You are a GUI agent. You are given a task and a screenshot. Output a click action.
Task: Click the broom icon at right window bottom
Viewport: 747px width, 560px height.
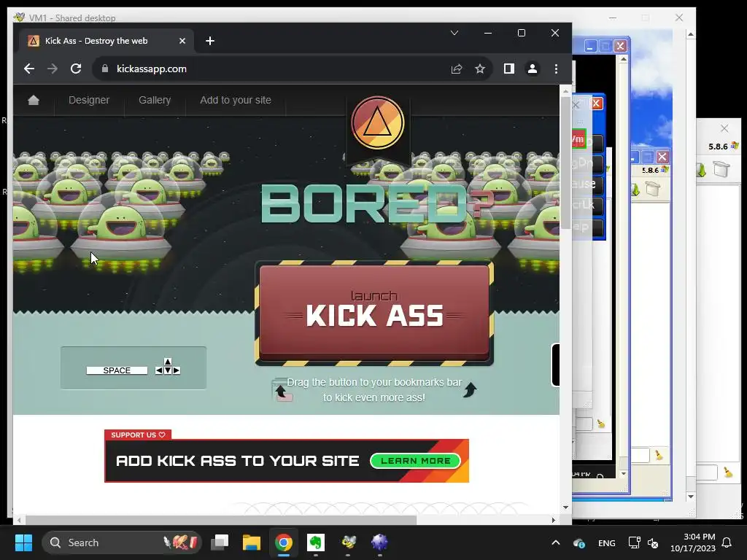coord(727,472)
